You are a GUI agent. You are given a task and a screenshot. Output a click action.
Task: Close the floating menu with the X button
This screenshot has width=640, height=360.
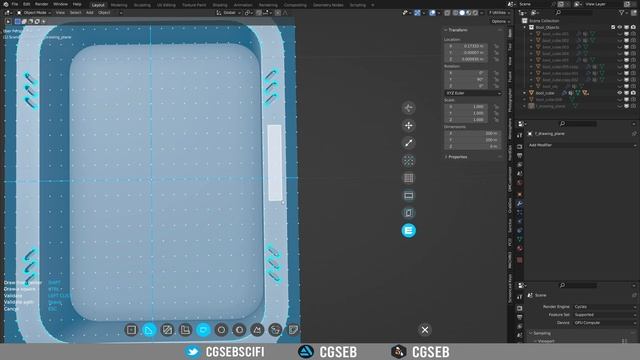tap(425, 330)
